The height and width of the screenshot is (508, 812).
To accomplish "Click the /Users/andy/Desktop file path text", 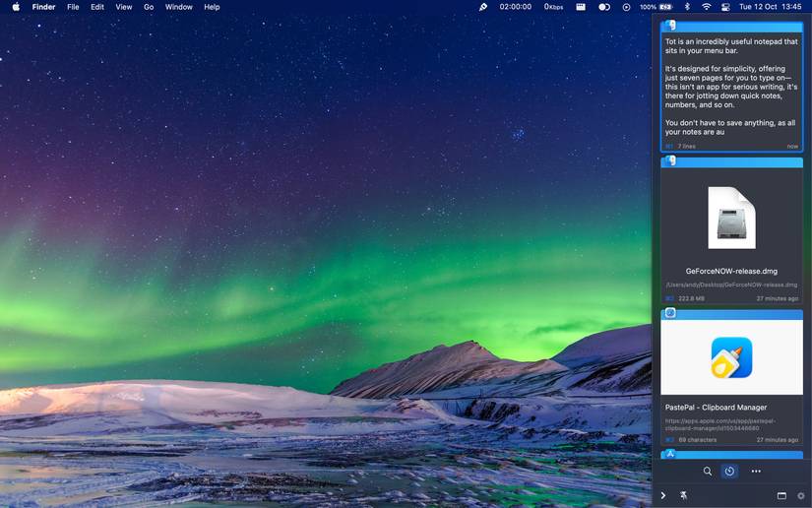I will click(x=731, y=285).
